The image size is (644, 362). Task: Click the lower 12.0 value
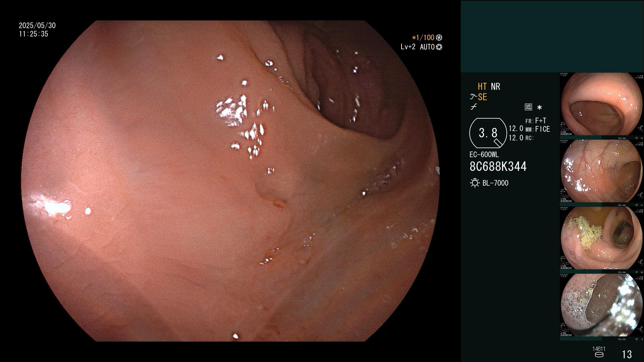(516, 138)
